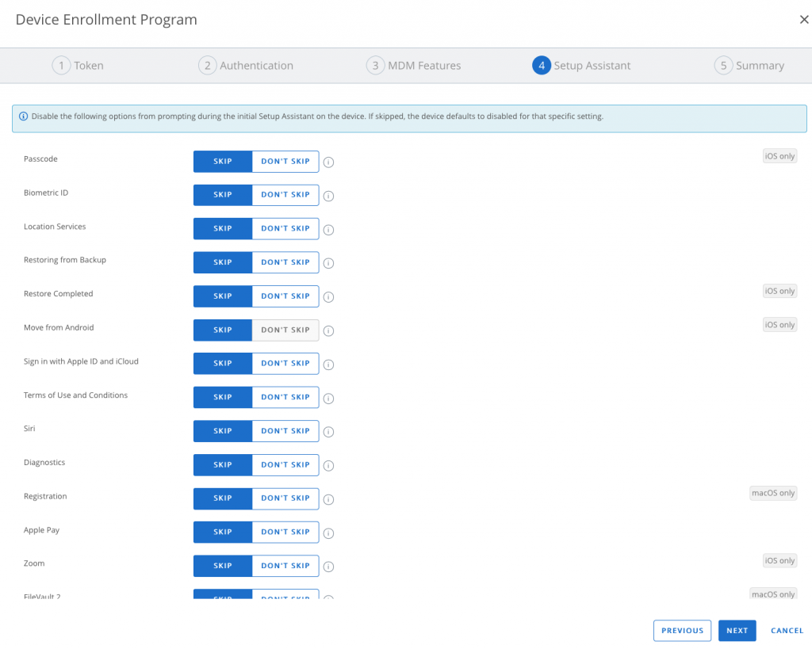Click the Siri row info icon

328,432
